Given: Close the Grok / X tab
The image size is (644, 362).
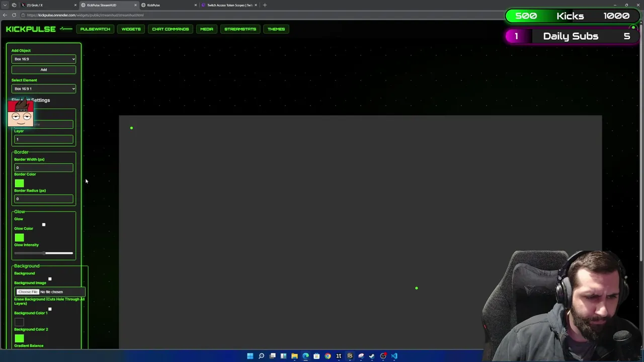Looking at the screenshot, I should (75, 5).
